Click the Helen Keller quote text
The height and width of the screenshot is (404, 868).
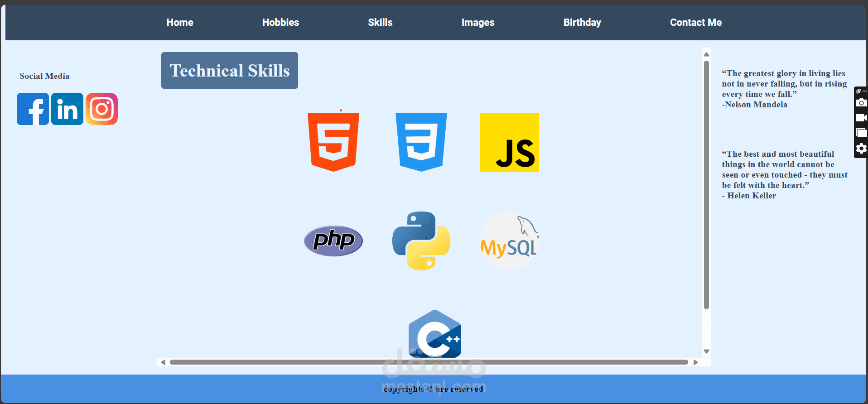785,175
